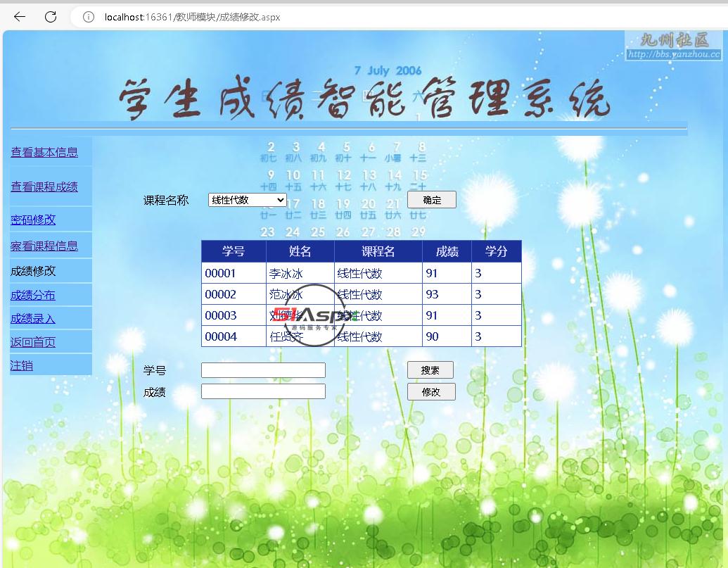Click the 姓名 column header
The width and height of the screenshot is (728, 568).
tap(300, 251)
